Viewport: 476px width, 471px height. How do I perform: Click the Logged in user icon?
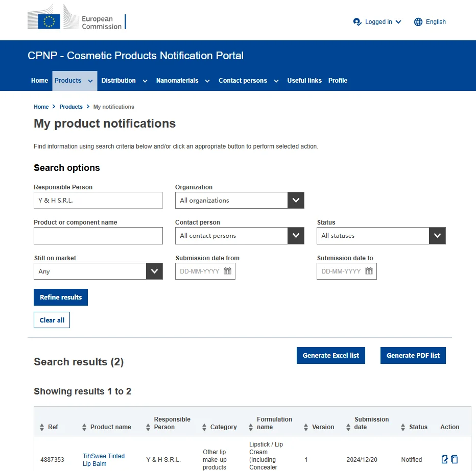[x=358, y=22]
